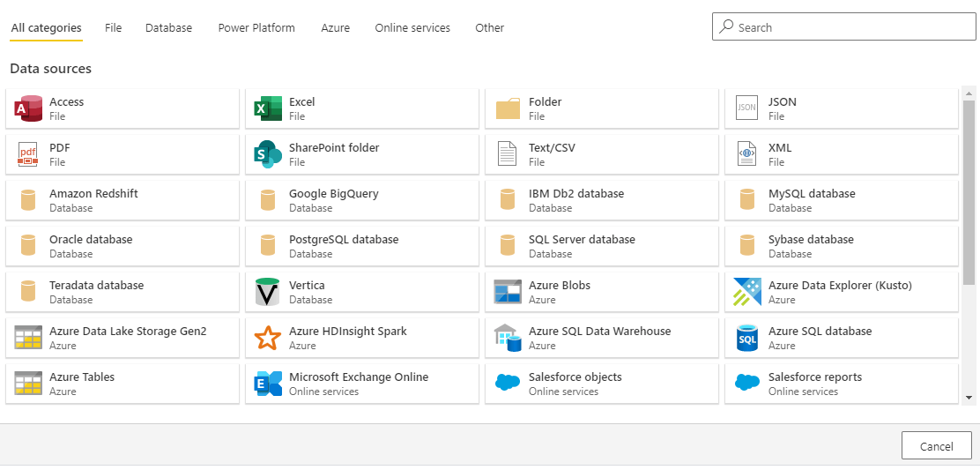The height and width of the screenshot is (470, 980).
Task: Click the Azure Tables grid icon
Action: 28,383
